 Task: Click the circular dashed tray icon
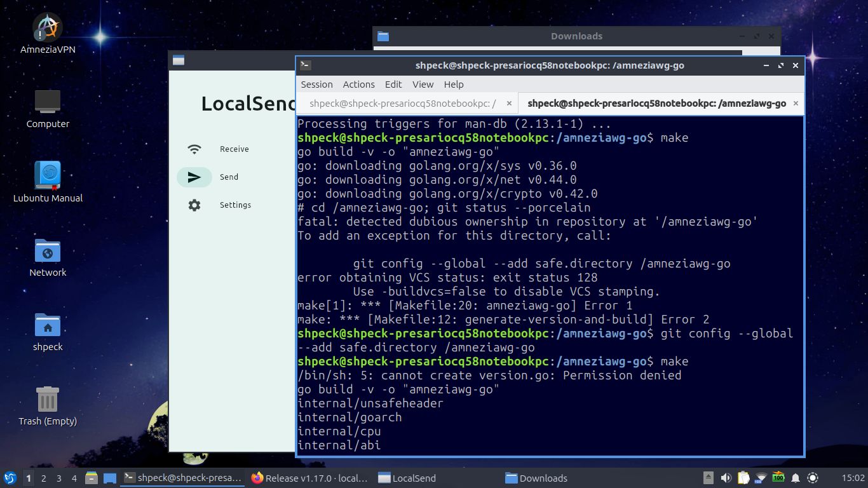click(x=813, y=478)
